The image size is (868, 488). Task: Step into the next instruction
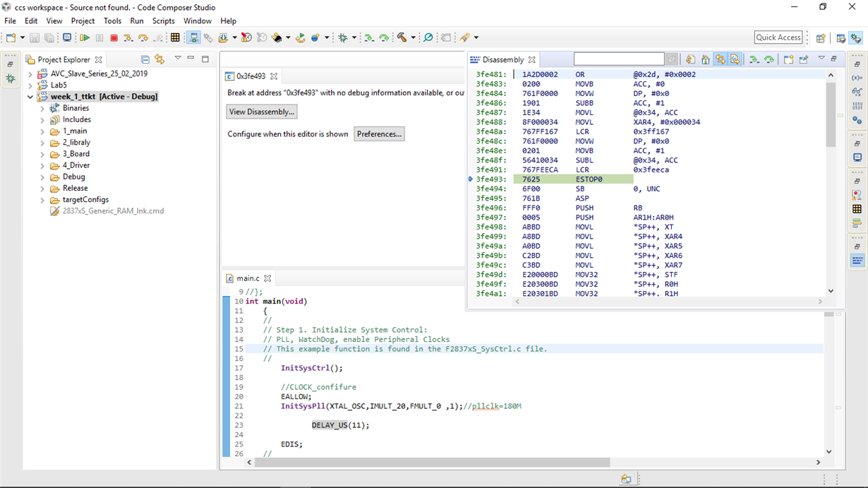(128, 37)
